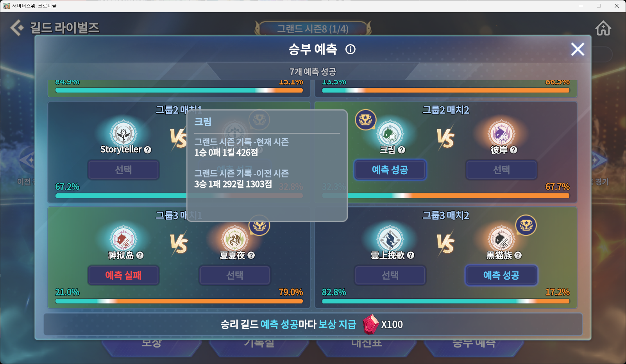Click the help icon beside 彼岸 guild
The image size is (626, 364).
[513, 150]
